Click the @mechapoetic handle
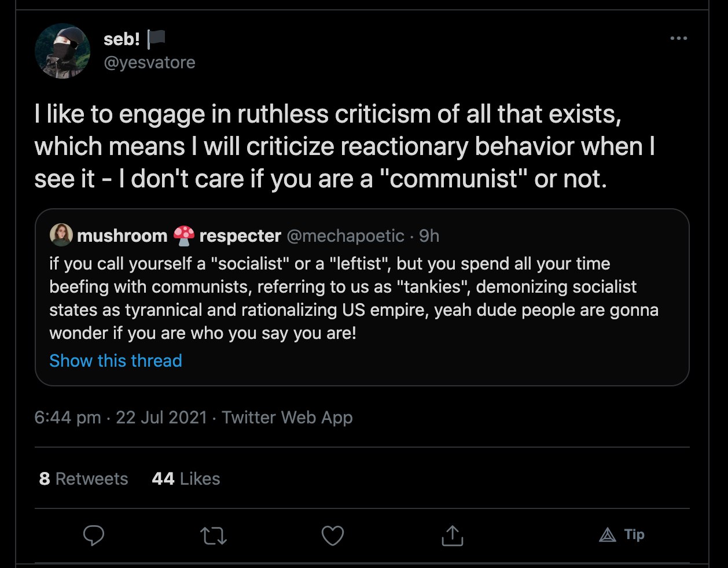Screen dimensions: 728x568 click(345, 235)
